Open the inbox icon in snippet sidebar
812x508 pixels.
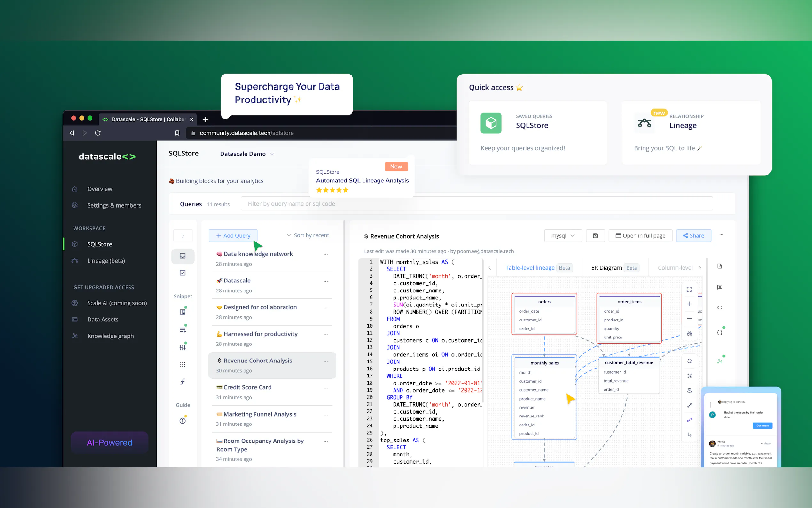(183, 256)
